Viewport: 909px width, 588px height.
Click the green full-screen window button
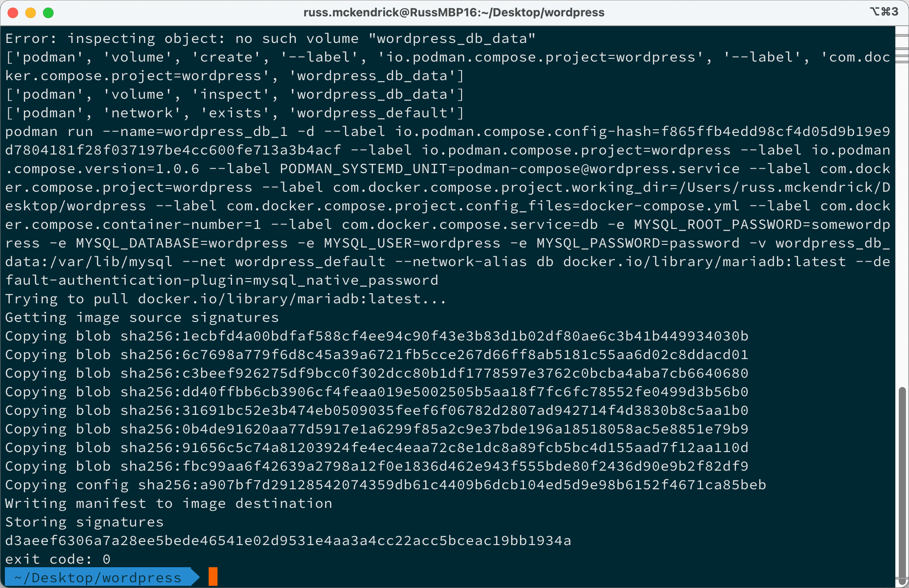tap(48, 12)
